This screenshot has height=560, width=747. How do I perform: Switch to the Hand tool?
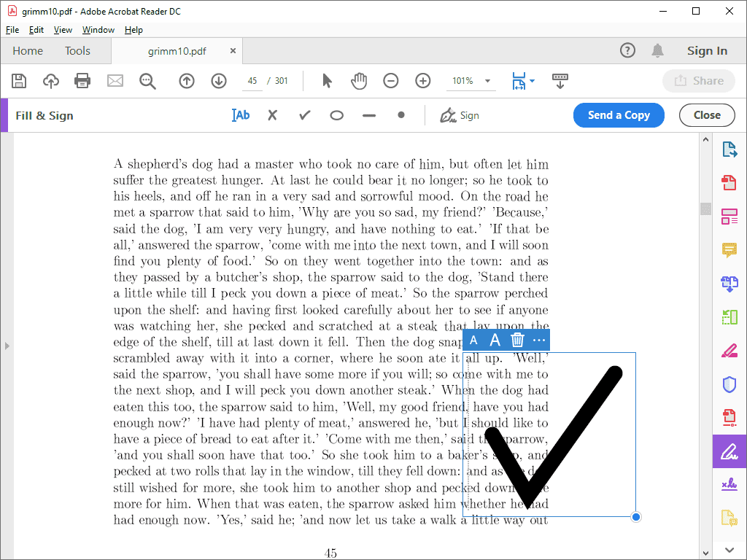pos(359,81)
